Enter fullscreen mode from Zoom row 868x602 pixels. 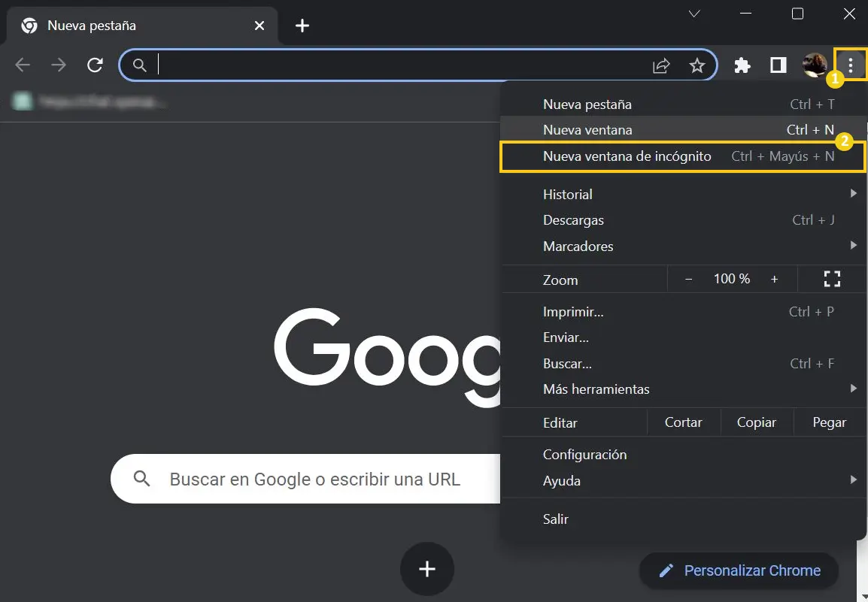tap(832, 279)
